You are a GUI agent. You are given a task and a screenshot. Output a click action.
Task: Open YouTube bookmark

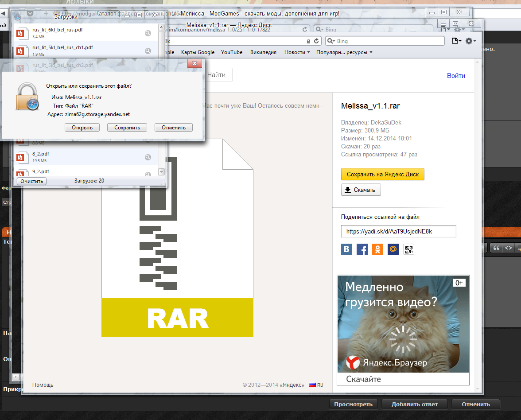click(x=232, y=52)
